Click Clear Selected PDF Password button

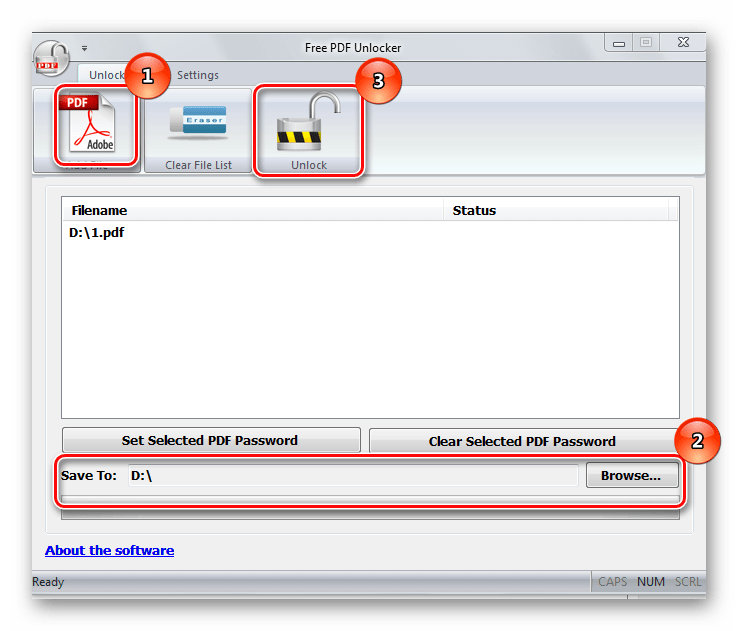[522, 441]
